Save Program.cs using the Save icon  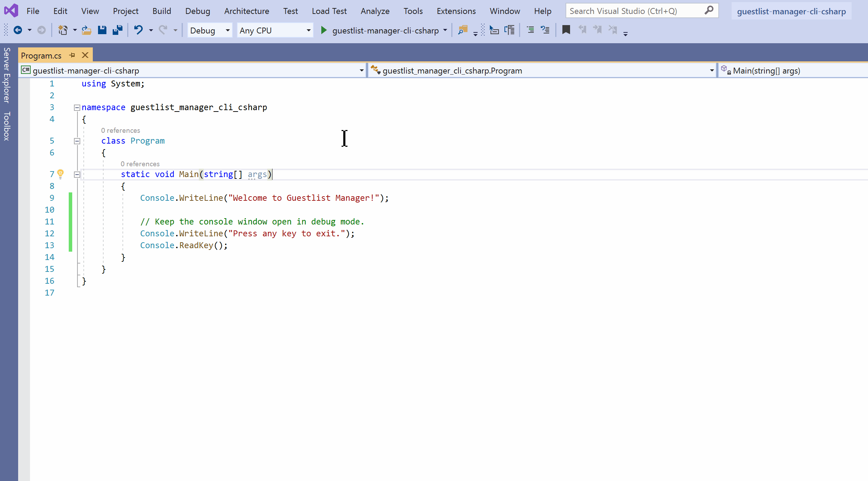(x=102, y=30)
